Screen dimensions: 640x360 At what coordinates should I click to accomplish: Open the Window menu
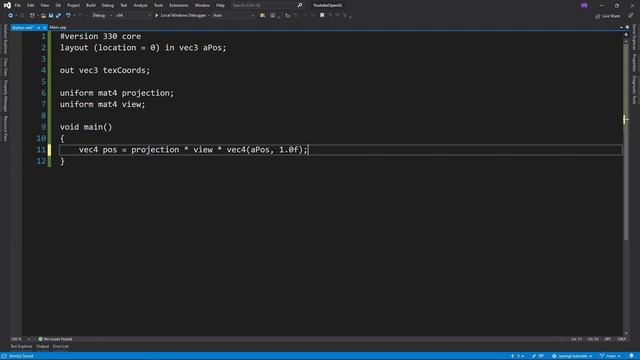pyautogui.click(x=202, y=5)
